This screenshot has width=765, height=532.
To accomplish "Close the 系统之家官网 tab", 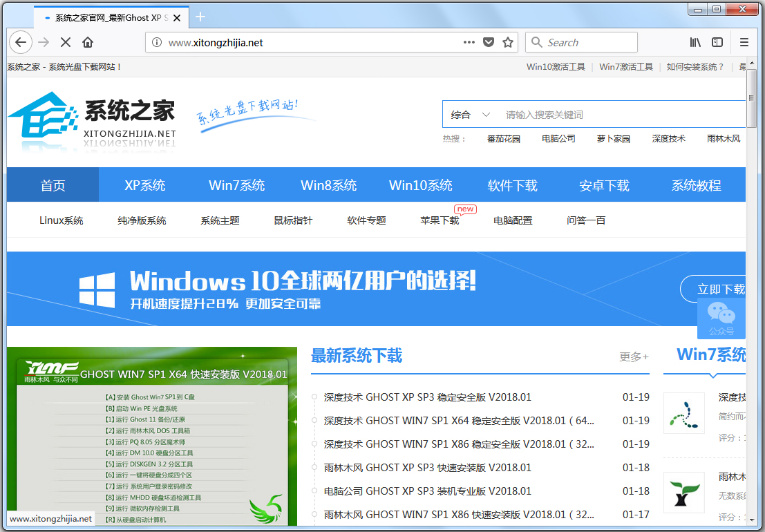I will (177, 18).
